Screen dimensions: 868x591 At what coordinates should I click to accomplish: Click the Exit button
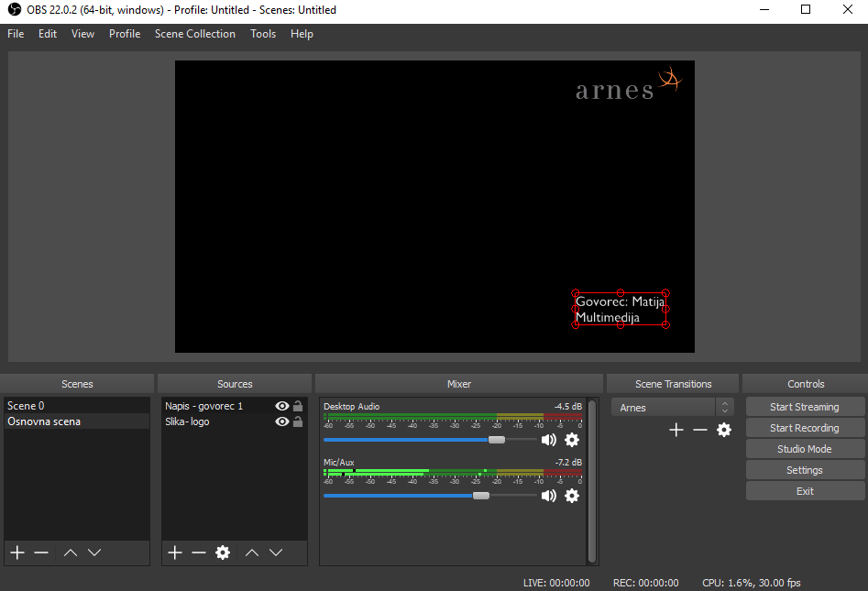click(805, 491)
